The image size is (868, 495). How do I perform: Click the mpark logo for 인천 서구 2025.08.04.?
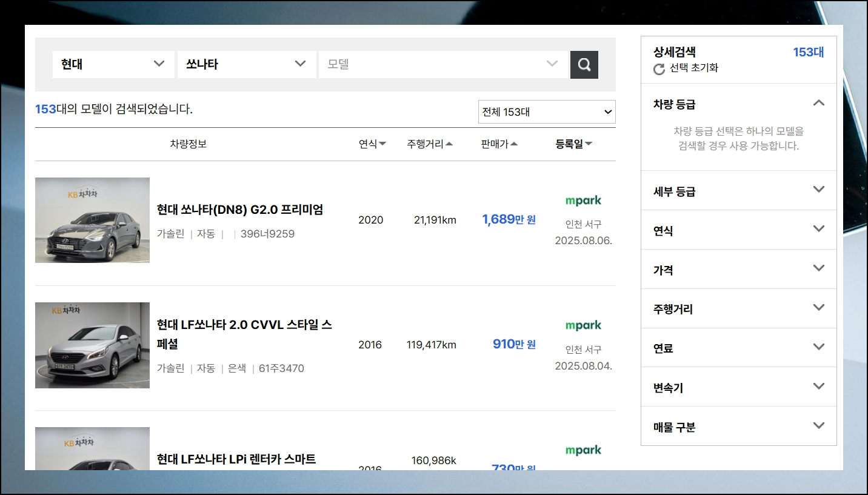[x=583, y=325]
